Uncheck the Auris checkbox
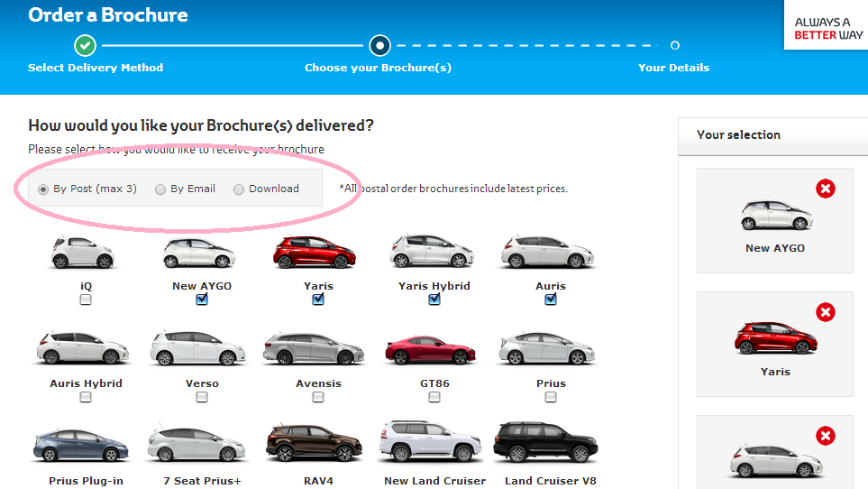 551,300
